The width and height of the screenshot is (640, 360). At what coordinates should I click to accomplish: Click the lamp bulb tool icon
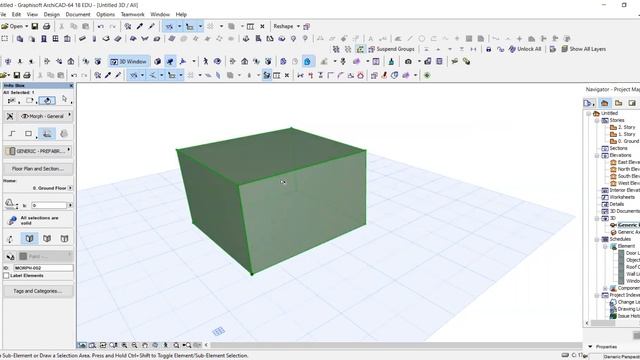tap(293, 39)
